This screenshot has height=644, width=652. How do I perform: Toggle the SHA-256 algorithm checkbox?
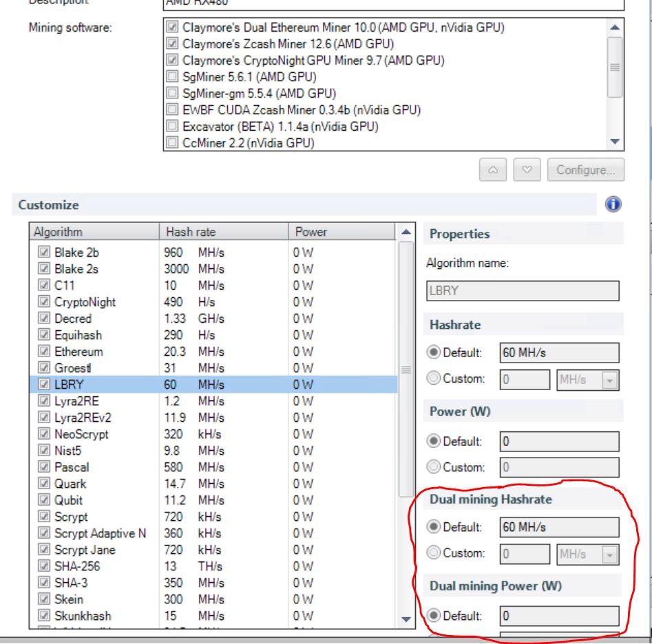[43, 566]
